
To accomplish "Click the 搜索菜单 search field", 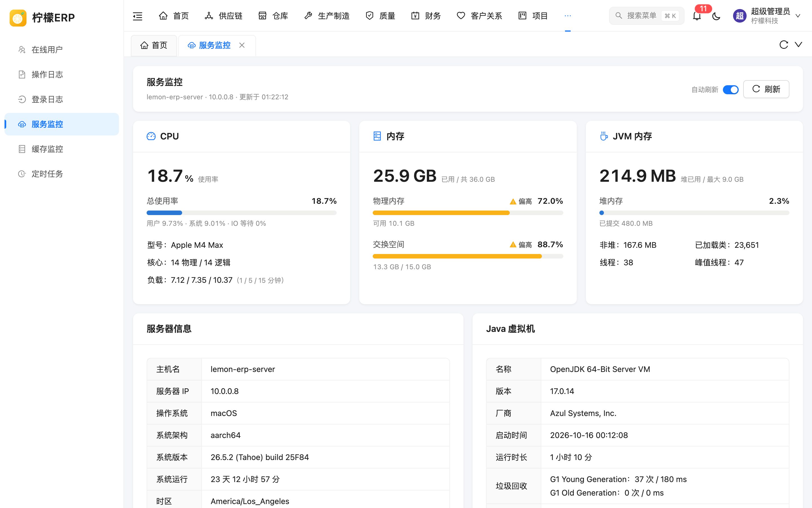I will 646,16.
